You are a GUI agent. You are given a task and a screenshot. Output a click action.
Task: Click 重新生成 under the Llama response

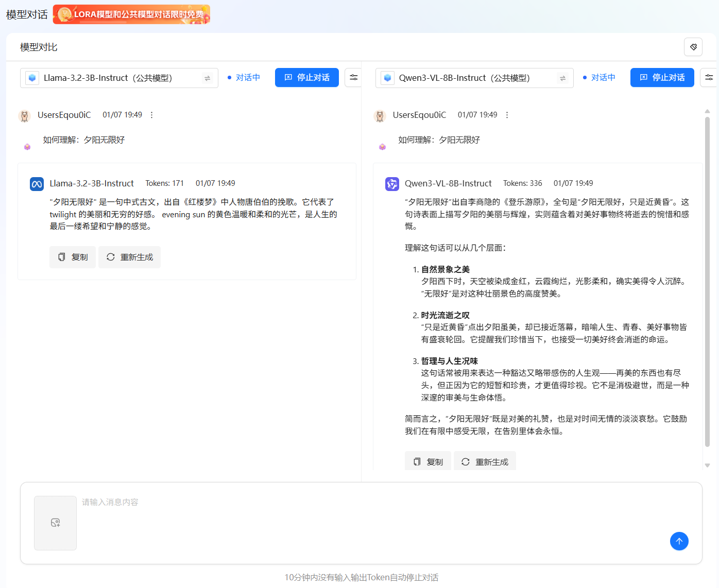coord(129,257)
